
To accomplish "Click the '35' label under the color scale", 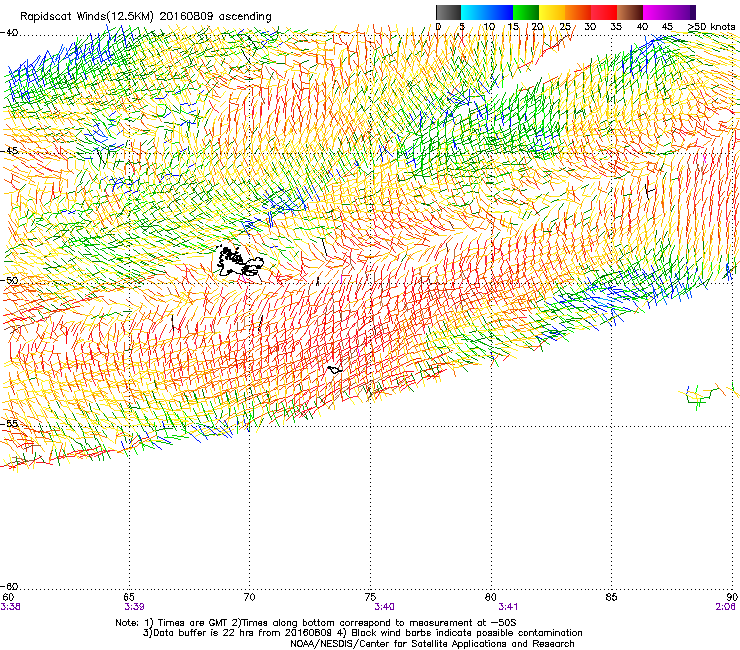I will [x=616, y=27].
